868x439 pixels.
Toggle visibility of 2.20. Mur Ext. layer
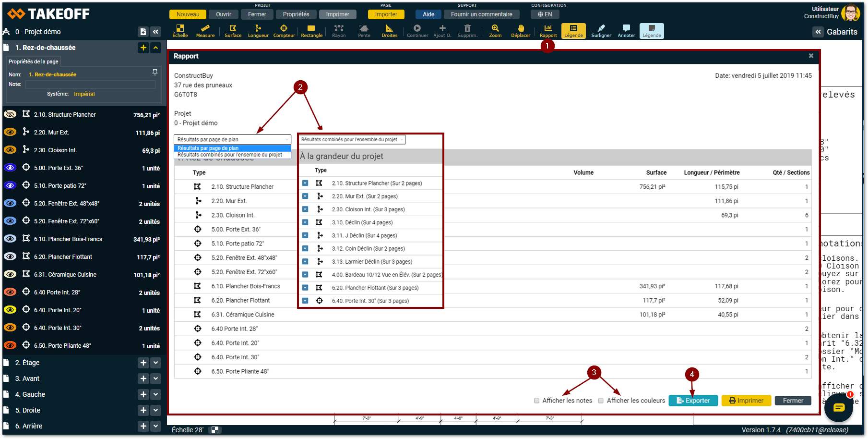click(10, 132)
